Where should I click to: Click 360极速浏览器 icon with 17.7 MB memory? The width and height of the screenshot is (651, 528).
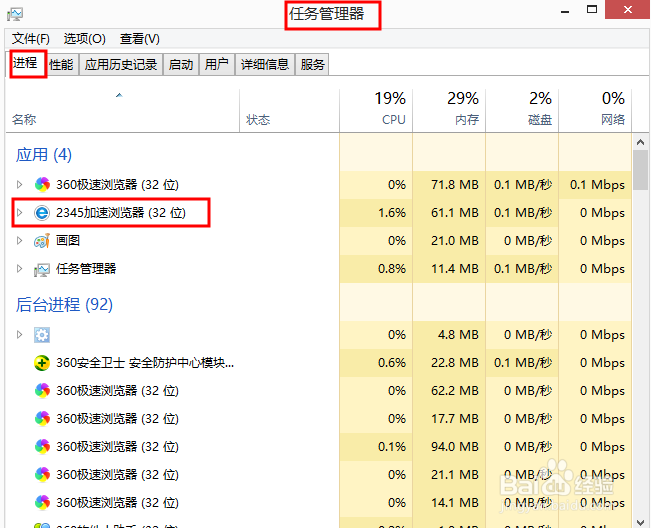pyautogui.click(x=42, y=418)
